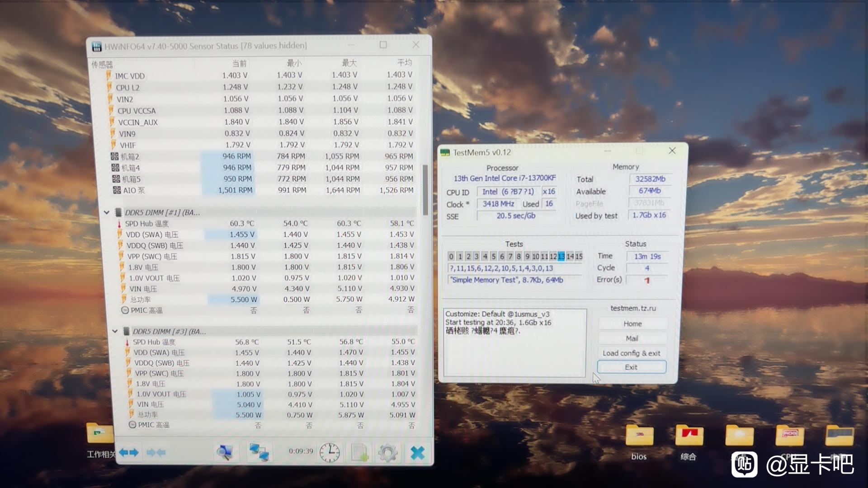Open the testmem.tz.ru link
The width and height of the screenshot is (868, 488).
(633, 308)
